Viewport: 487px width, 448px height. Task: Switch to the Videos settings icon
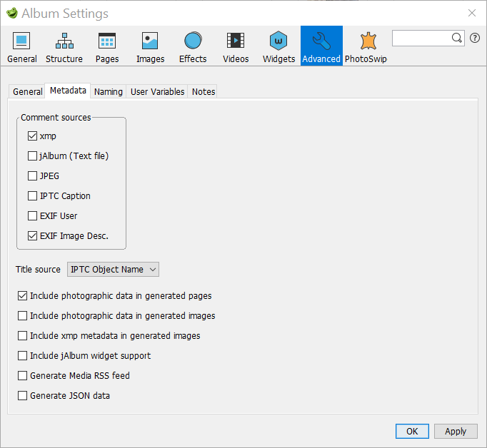pyautogui.click(x=236, y=47)
